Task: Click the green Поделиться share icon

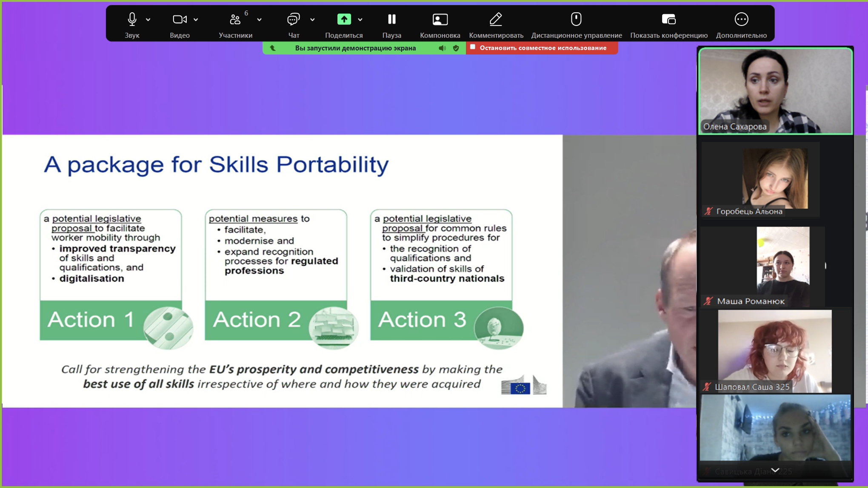Action: [344, 20]
